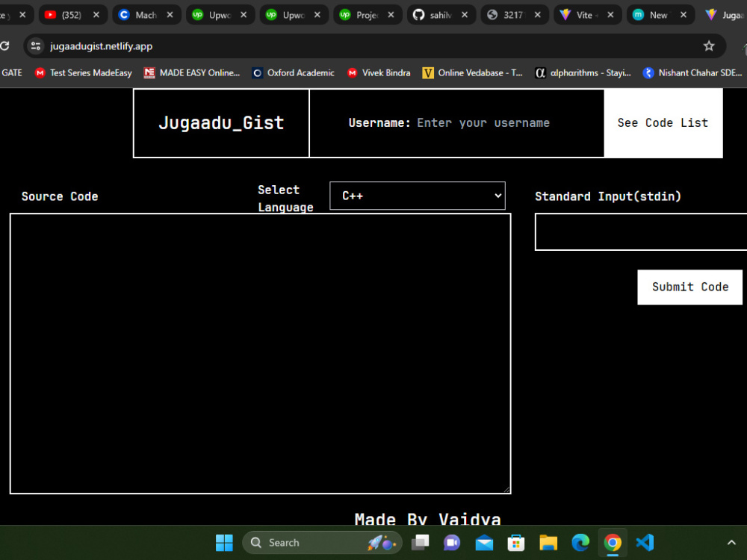Open Oxford Academic bookmark
Screen dimensions: 747x560
pos(294,73)
